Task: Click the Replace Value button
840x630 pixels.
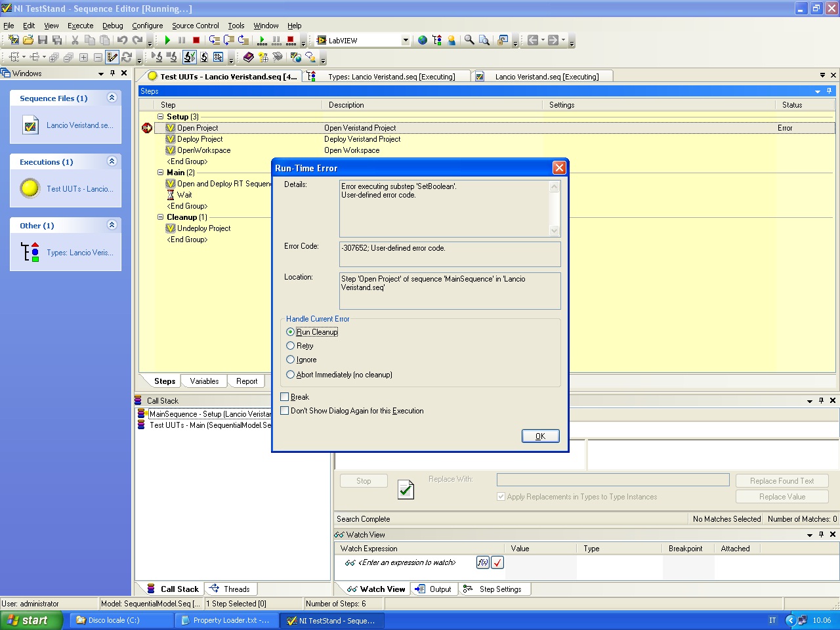Action: [782, 497]
